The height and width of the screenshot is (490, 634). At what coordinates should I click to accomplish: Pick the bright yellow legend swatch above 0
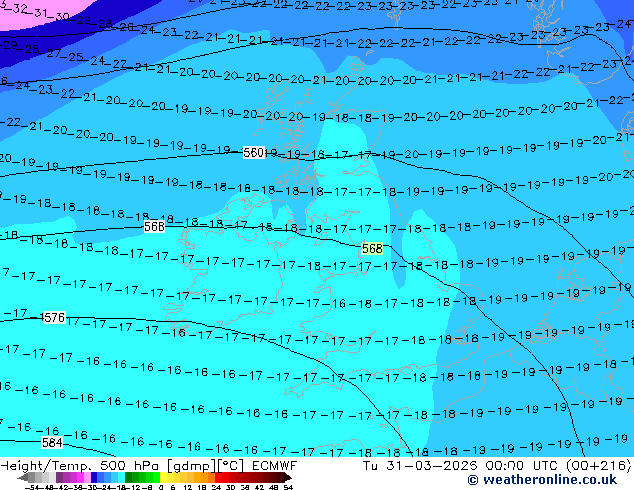pyautogui.click(x=163, y=477)
